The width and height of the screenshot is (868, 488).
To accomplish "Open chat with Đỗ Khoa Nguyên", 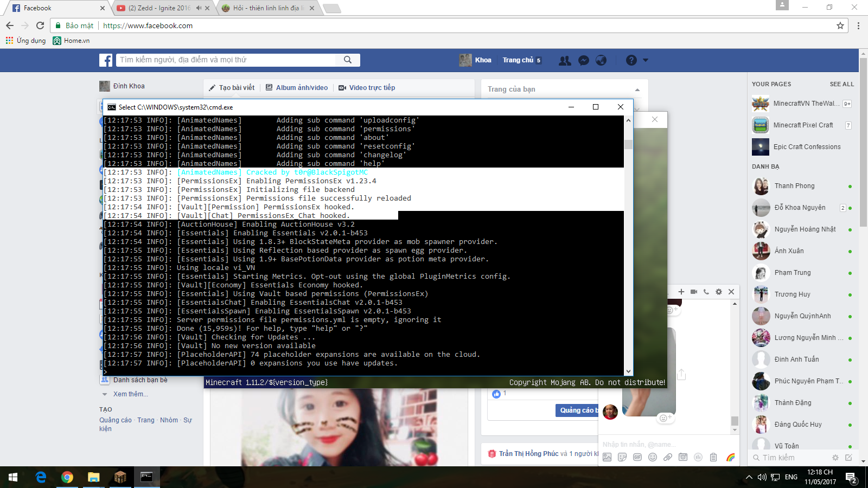I will click(802, 208).
